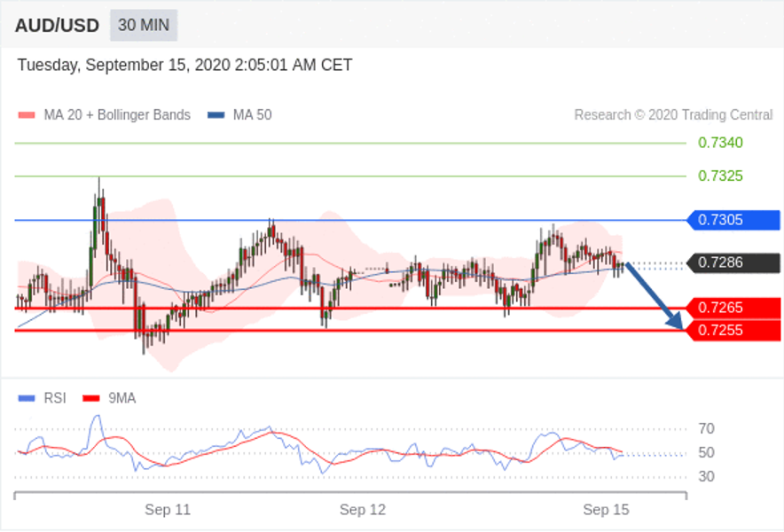The height and width of the screenshot is (532, 784).
Task: Click the 30 MIN timeframe badge
Action: point(144,25)
